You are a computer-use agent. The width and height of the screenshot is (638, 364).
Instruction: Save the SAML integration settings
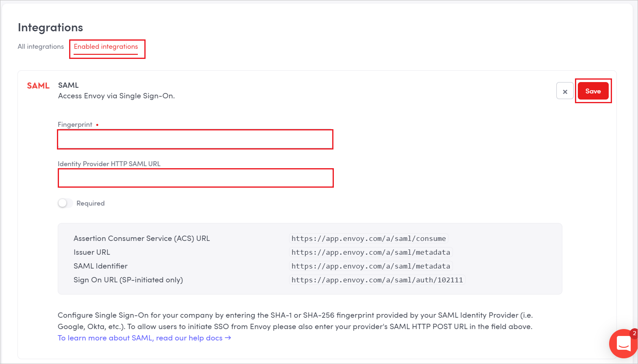(x=593, y=91)
